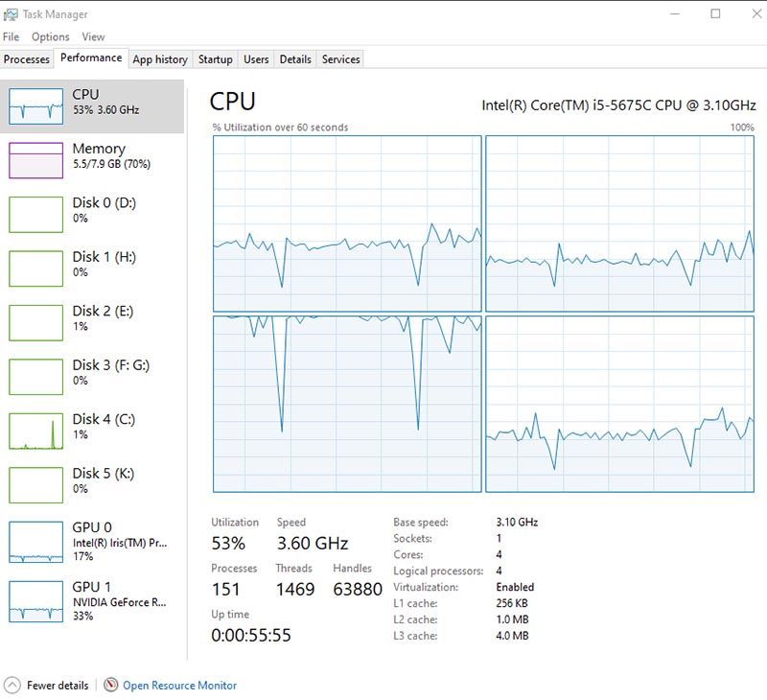Select Disk 4 (C:) graph thumbnail
Screen dimensions: 767x700
pyautogui.click(x=35, y=431)
